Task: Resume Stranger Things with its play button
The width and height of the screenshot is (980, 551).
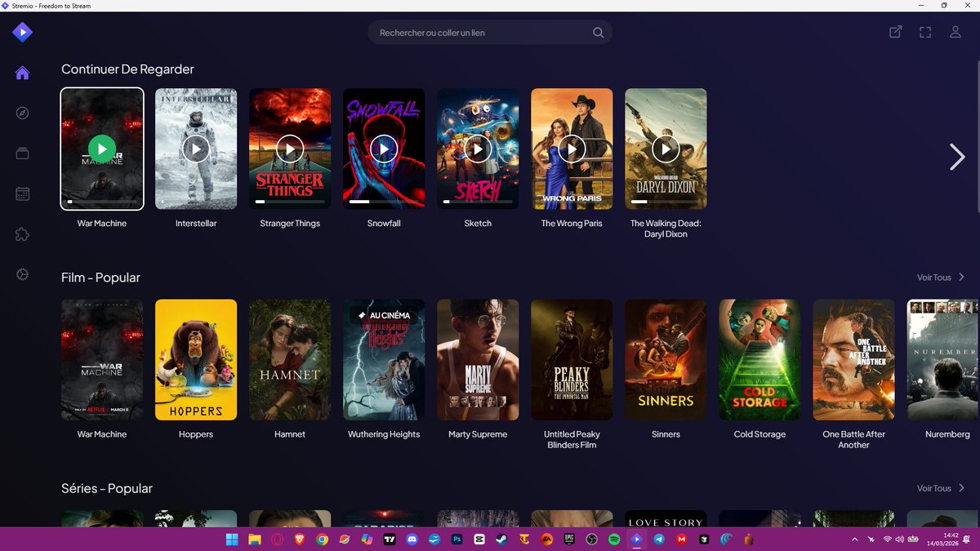Action: (290, 149)
